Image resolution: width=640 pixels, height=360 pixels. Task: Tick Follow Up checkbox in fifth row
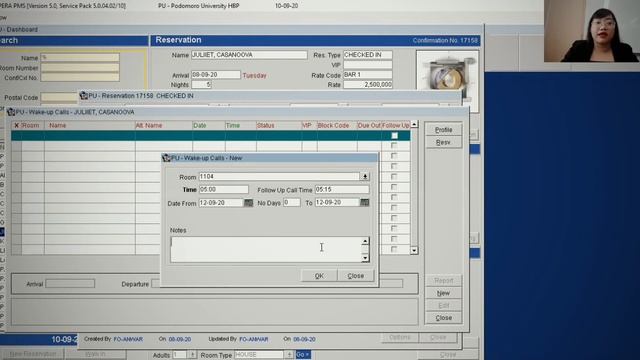coord(394,176)
